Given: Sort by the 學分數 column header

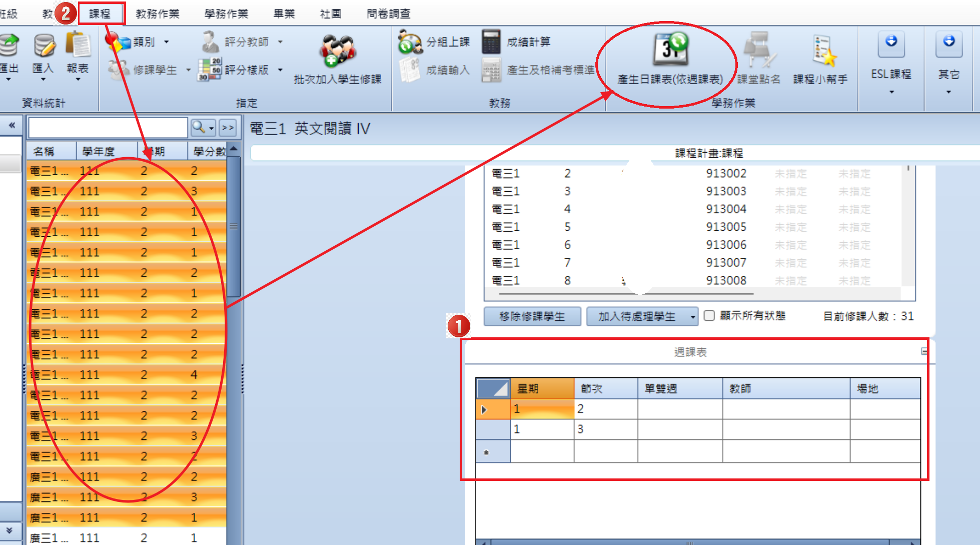Looking at the screenshot, I should click(208, 151).
